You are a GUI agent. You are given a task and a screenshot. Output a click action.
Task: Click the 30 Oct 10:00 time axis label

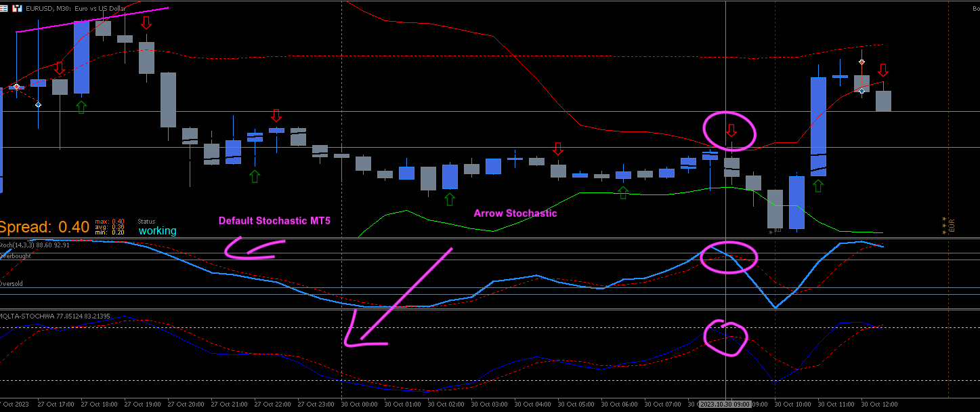click(794, 405)
